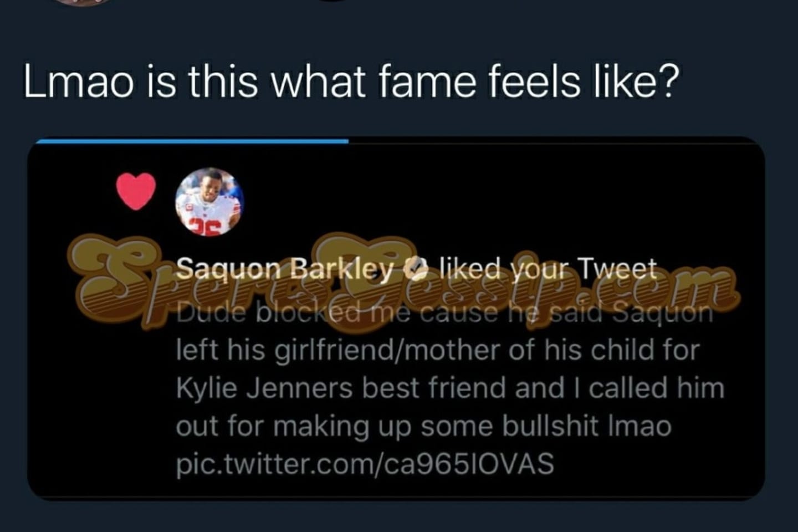Click the word 'Tweet' in the notification

pyautogui.click(x=617, y=269)
